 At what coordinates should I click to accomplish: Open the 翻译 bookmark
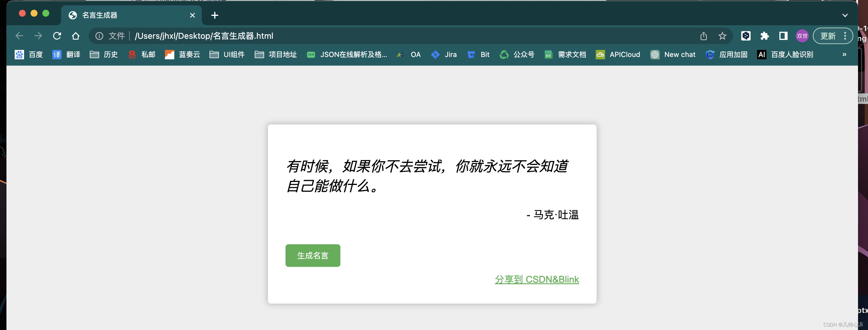(66, 55)
